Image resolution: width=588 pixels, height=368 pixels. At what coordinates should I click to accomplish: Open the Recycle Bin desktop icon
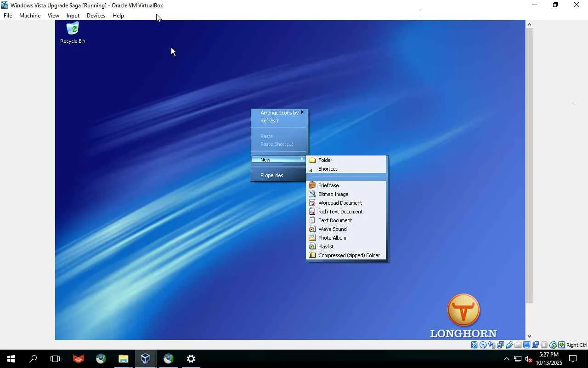click(73, 33)
